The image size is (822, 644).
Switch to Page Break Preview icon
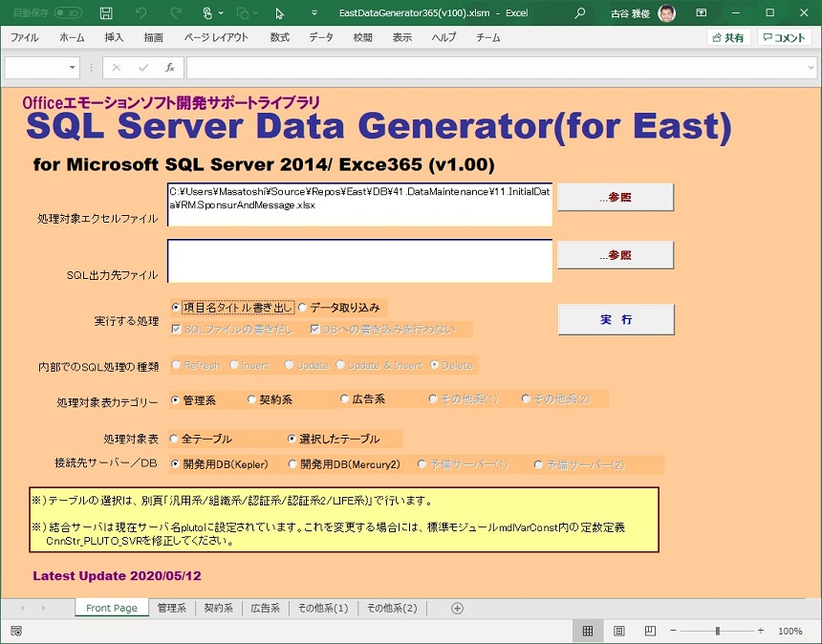click(x=650, y=631)
